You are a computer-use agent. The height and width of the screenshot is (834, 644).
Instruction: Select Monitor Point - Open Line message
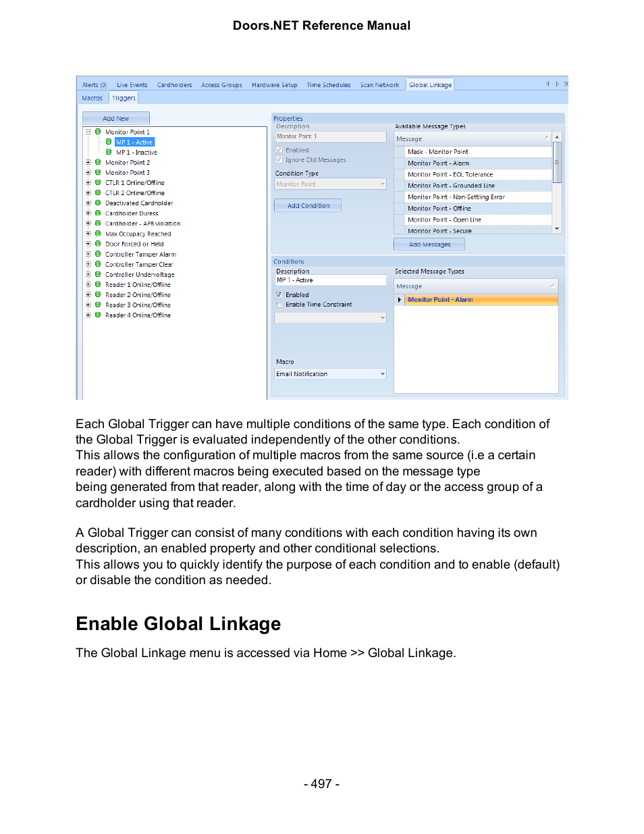[478, 219]
